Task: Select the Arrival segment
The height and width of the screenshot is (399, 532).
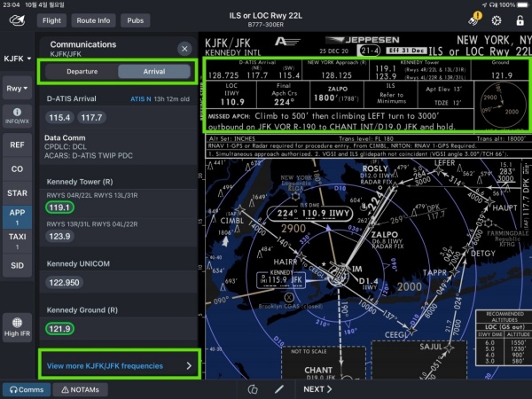Action: pyautogui.click(x=154, y=72)
